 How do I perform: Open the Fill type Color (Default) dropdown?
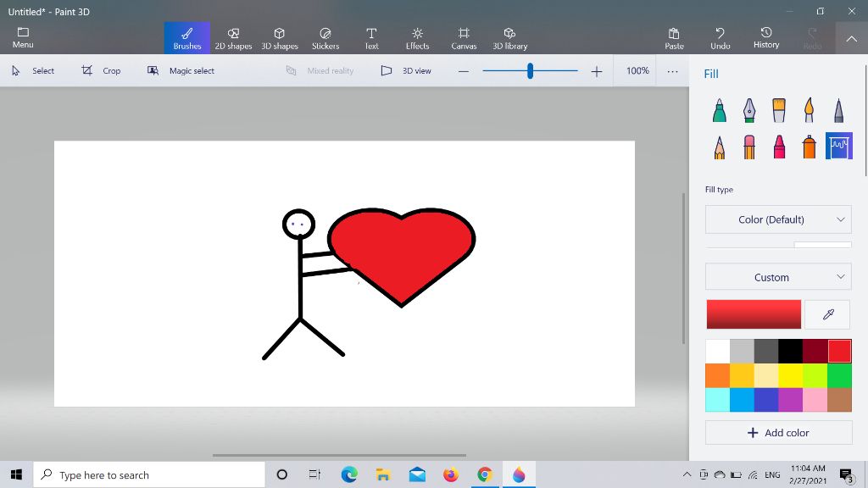[778, 219]
